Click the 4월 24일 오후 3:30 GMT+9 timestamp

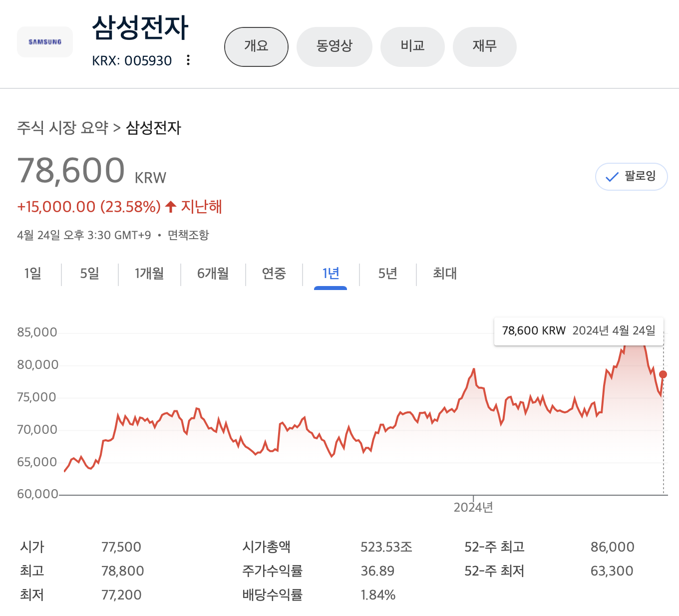[84, 235]
